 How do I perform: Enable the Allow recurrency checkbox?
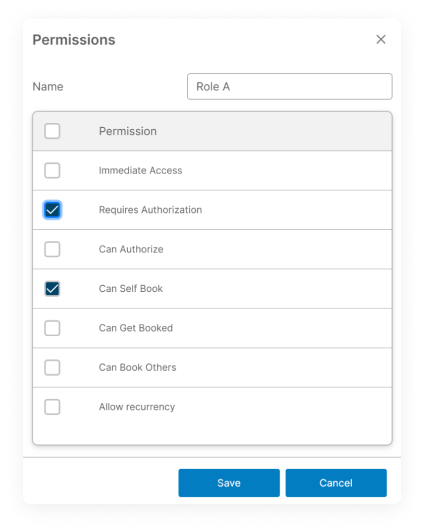(x=52, y=407)
